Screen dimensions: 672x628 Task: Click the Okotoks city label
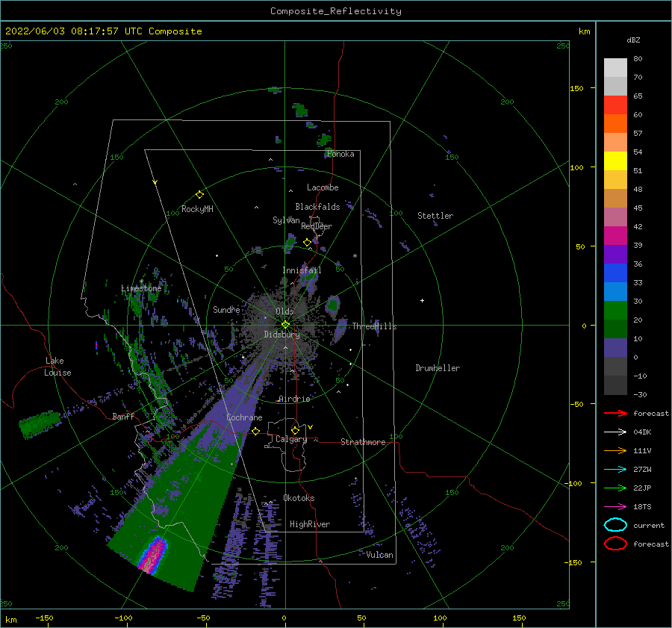[299, 498]
